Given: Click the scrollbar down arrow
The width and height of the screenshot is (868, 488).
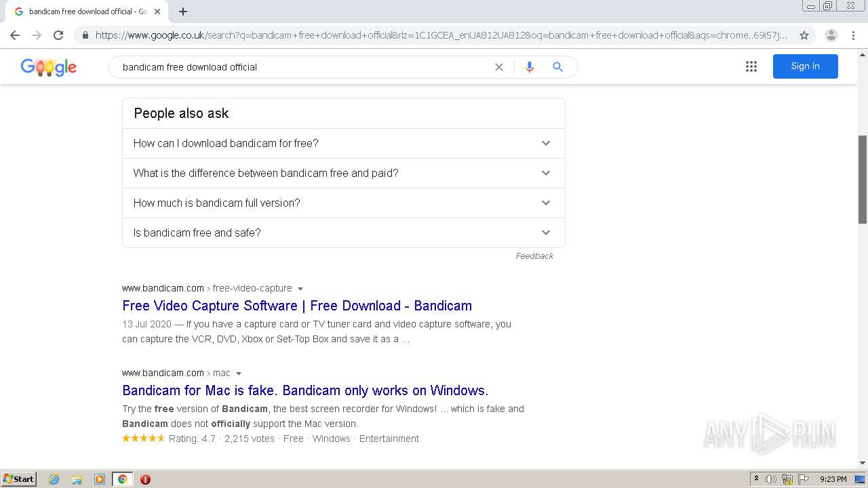Looking at the screenshot, I should pyautogui.click(x=863, y=463).
